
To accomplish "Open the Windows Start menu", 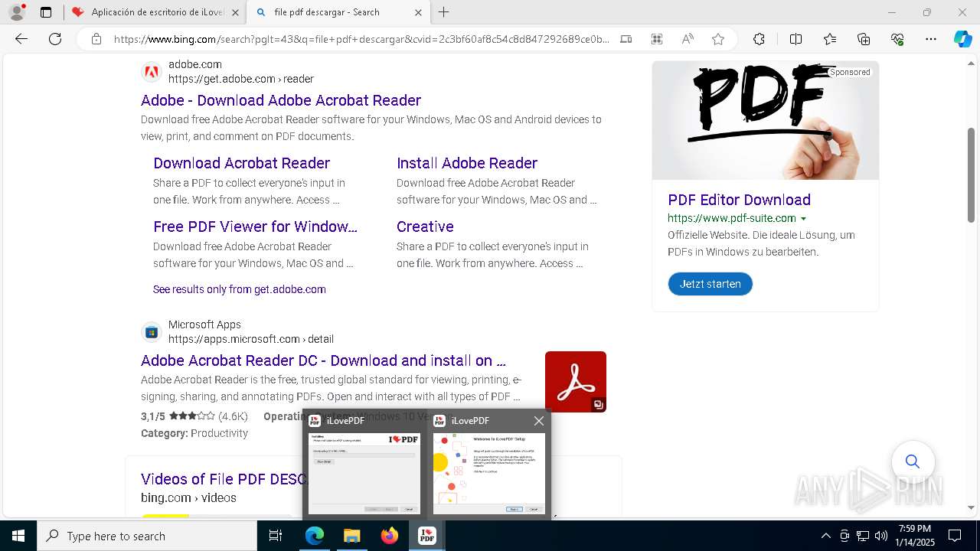I will pyautogui.click(x=18, y=536).
